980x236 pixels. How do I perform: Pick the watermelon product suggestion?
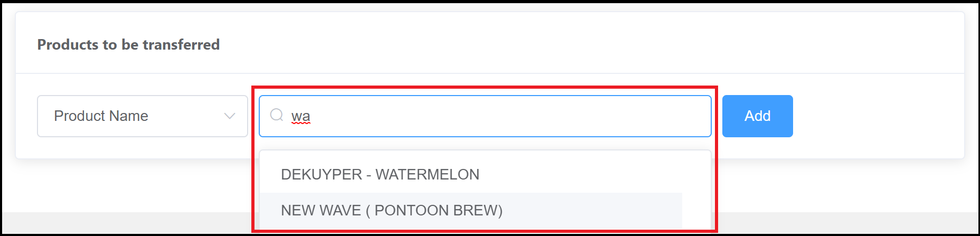coord(380,174)
